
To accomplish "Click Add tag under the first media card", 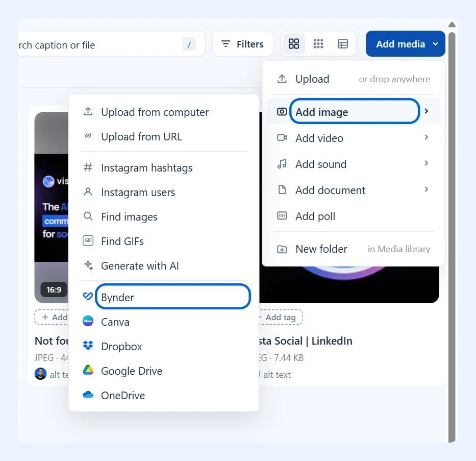I will pos(52,318).
